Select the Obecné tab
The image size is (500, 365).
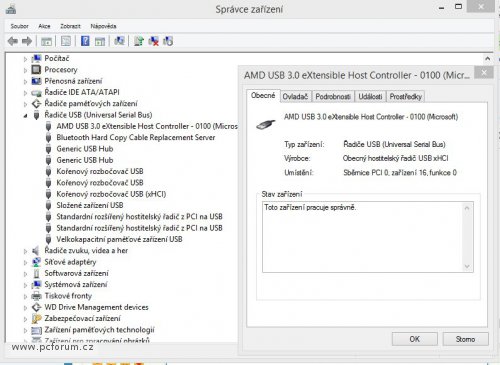coord(263,95)
